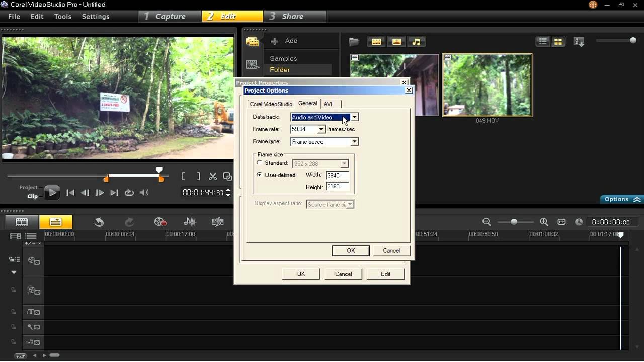The height and width of the screenshot is (362, 644).
Task: Click the Width input field
Action: coord(337,175)
